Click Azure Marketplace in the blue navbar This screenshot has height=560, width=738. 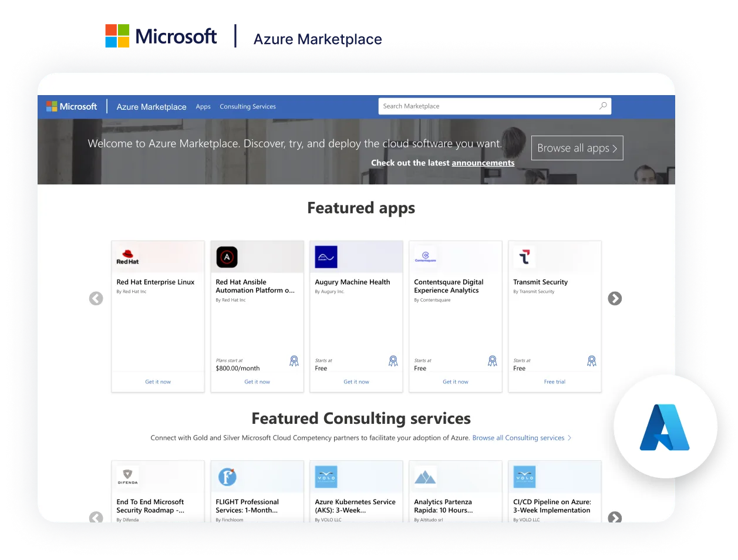click(x=151, y=107)
